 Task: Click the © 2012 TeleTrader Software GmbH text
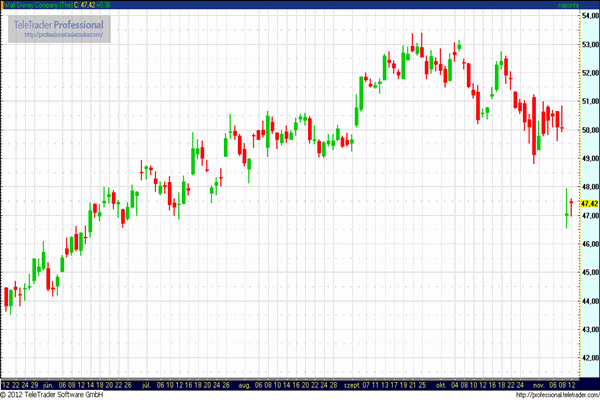(x=52, y=395)
